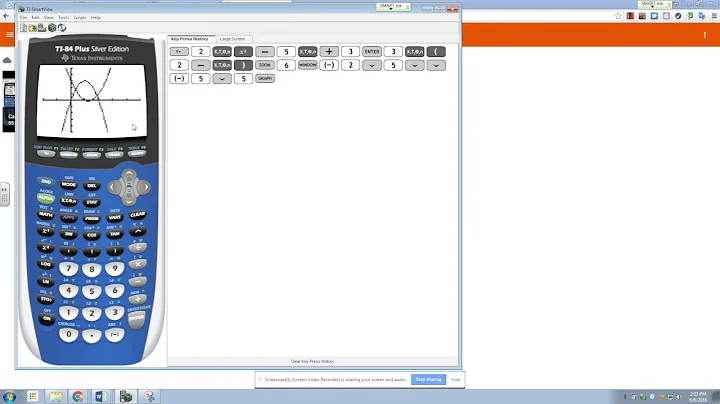Open the three-dot menu on orange bar
Image resolution: width=720 pixels, height=404 pixels.
click(705, 35)
